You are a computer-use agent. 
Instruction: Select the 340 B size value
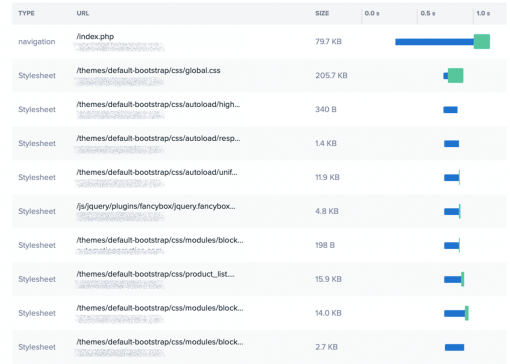coord(326,110)
